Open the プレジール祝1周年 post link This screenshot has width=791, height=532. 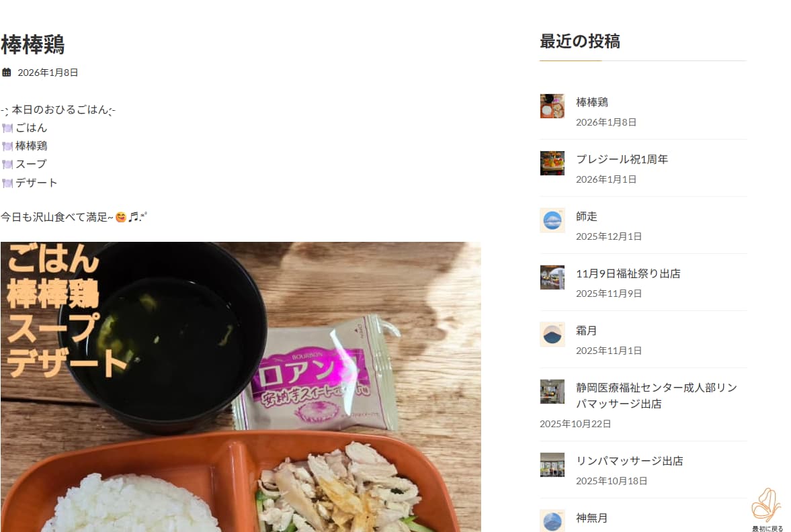point(622,159)
